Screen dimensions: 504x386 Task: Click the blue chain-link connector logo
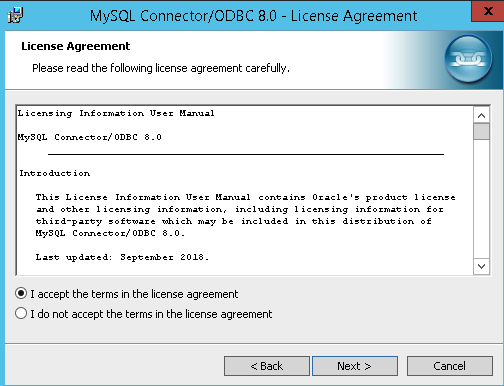tap(468, 59)
